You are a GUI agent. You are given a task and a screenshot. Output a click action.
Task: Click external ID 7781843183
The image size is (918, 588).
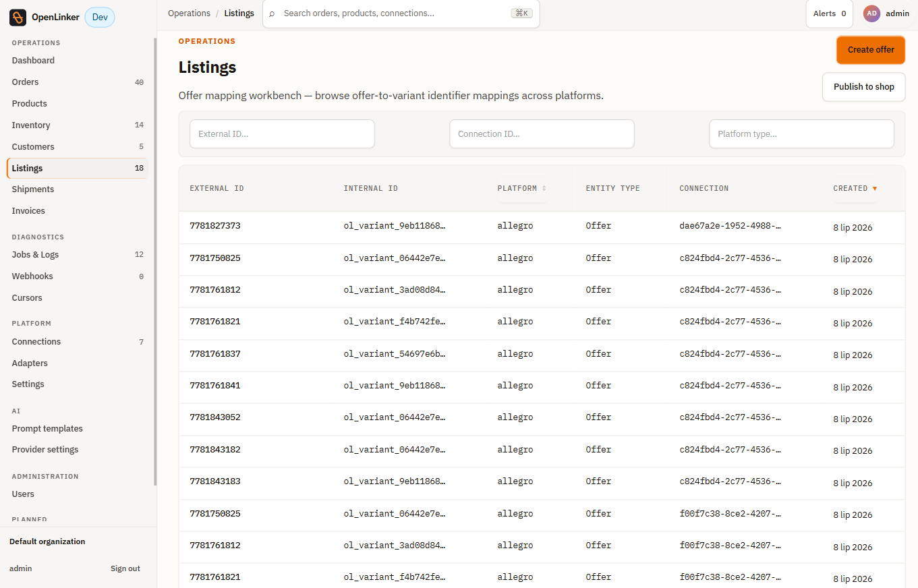pos(214,481)
